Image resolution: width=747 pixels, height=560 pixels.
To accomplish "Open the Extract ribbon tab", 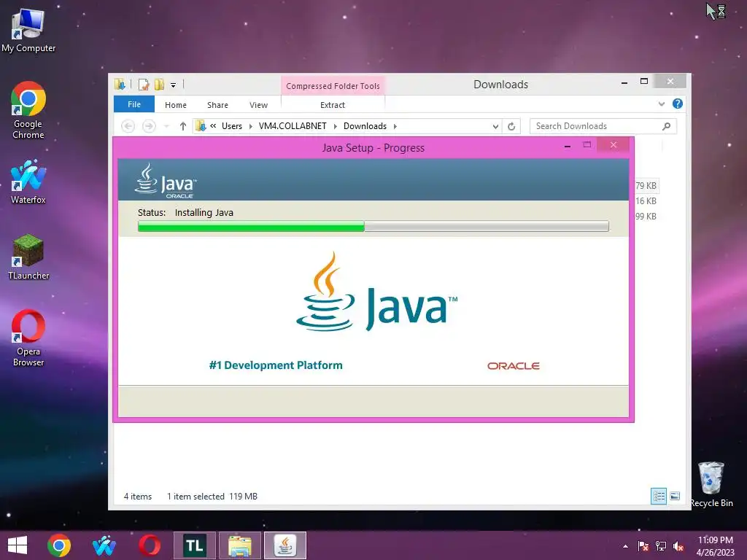I will click(333, 105).
